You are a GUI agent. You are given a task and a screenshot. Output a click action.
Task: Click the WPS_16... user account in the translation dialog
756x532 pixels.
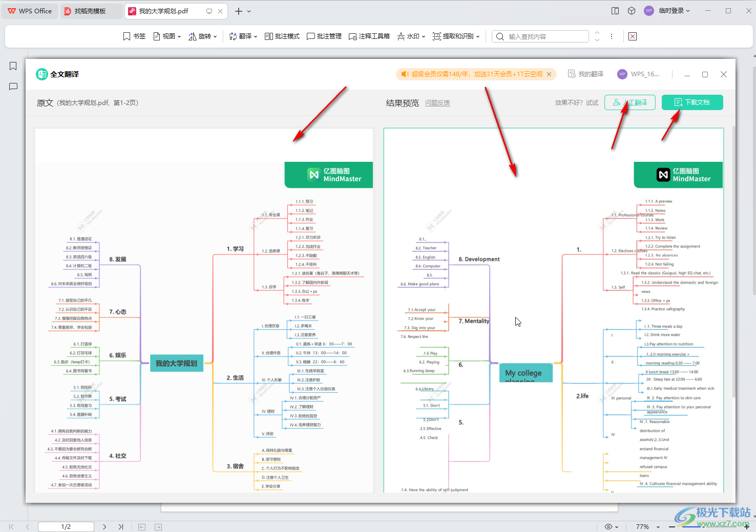coord(638,74)
